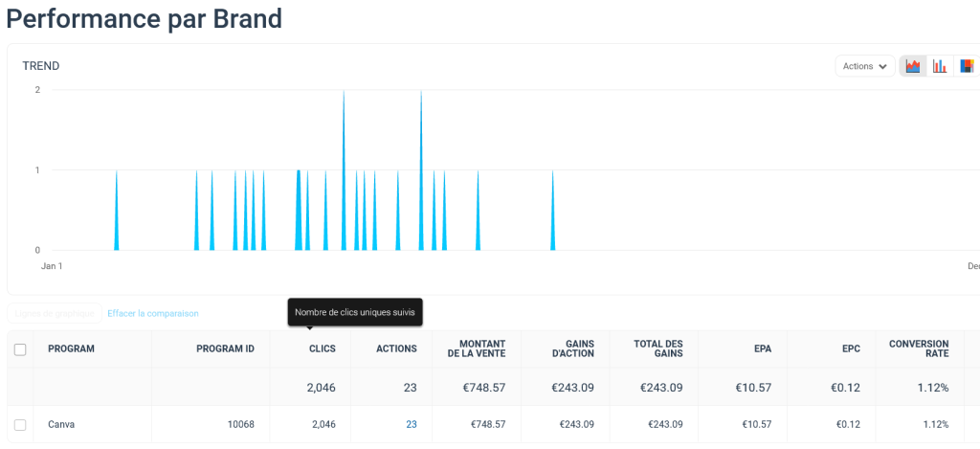Select the area chart view icon

(913, 66)
